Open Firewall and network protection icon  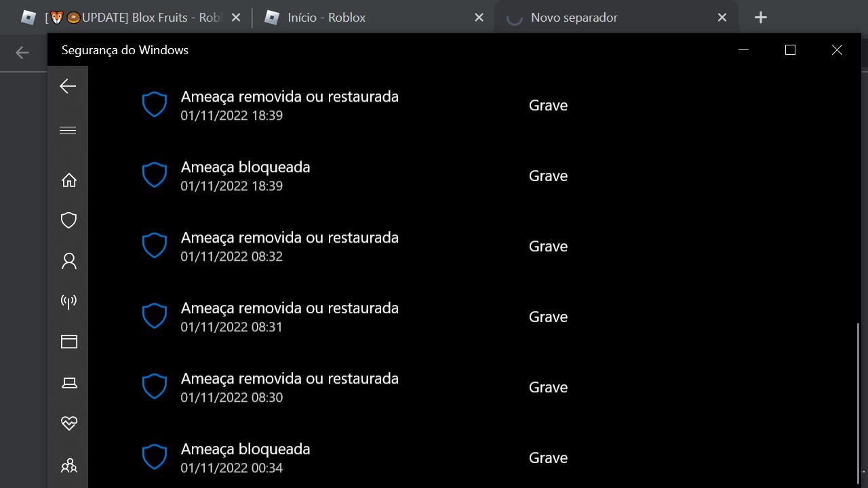click(x=68, y=302)
